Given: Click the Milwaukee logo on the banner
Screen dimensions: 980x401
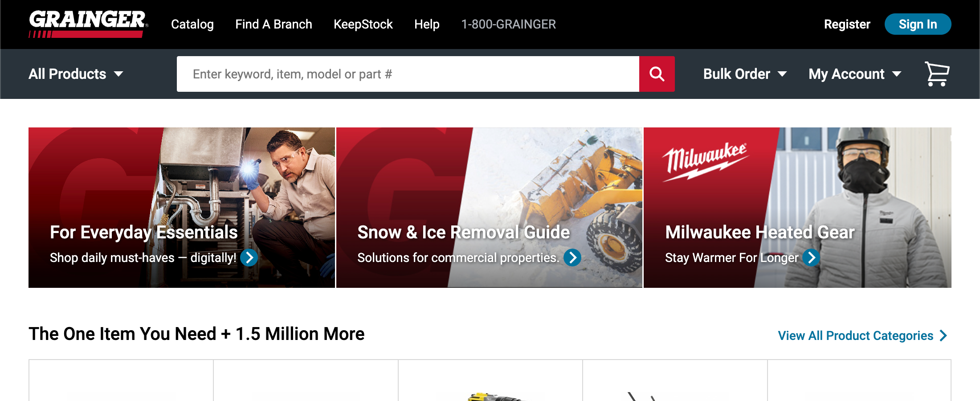Looking at the screenshot, I should [x=707, y=158].
